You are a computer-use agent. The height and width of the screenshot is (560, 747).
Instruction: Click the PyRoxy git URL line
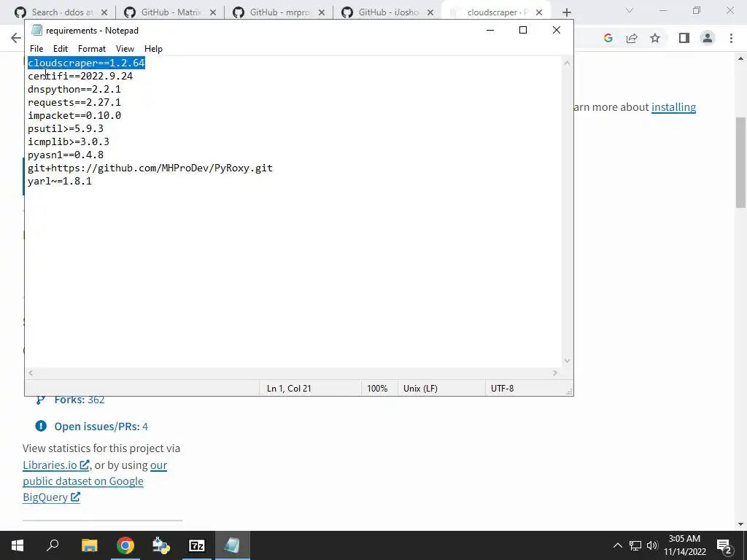pyautogui.click(x=150, y=168)
